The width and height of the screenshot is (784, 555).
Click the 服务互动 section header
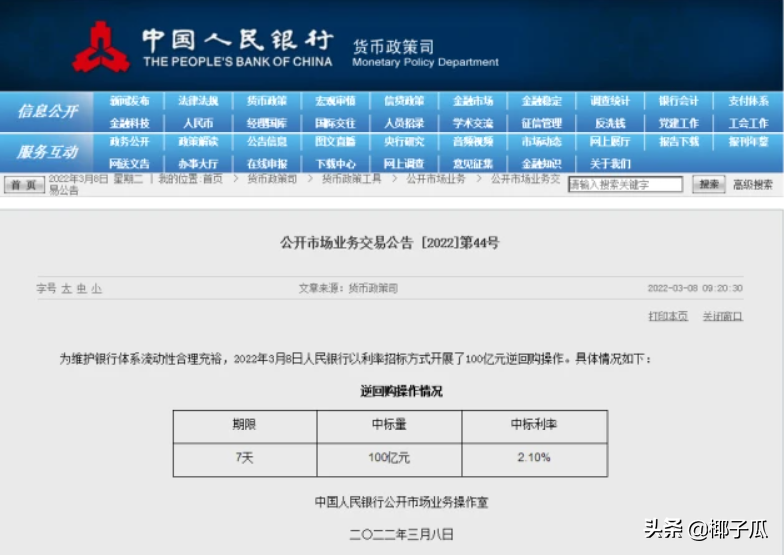47,152
